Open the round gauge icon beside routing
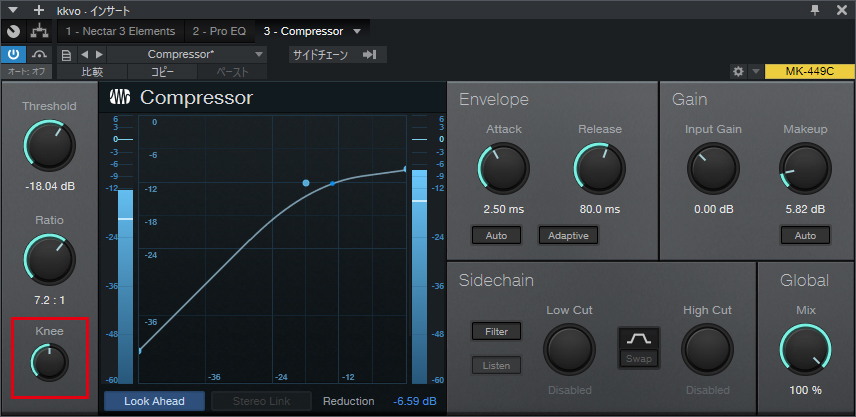 tap(14, 32)
